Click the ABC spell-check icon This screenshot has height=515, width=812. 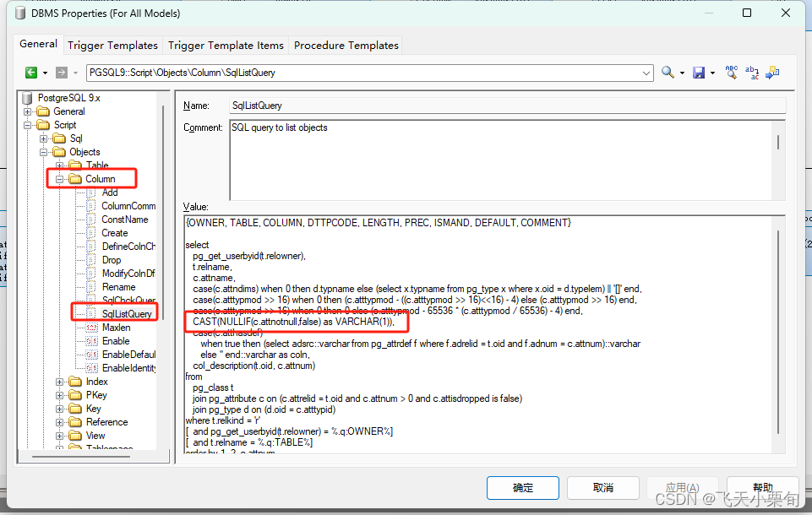point(731,73)
